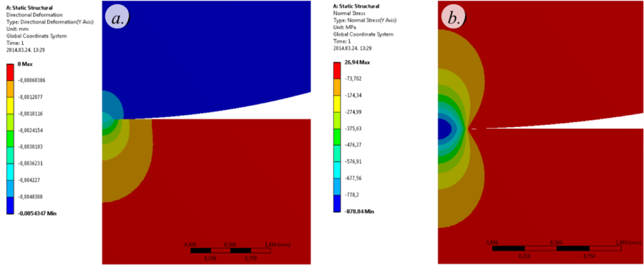Click the scale bar in deformation plot

pos(230,250)
